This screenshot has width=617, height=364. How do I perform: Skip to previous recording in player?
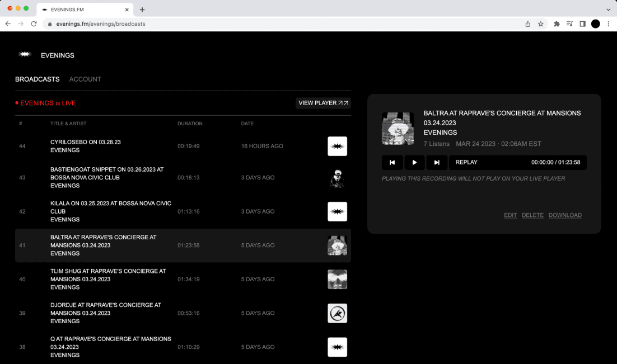pos(392,162)
